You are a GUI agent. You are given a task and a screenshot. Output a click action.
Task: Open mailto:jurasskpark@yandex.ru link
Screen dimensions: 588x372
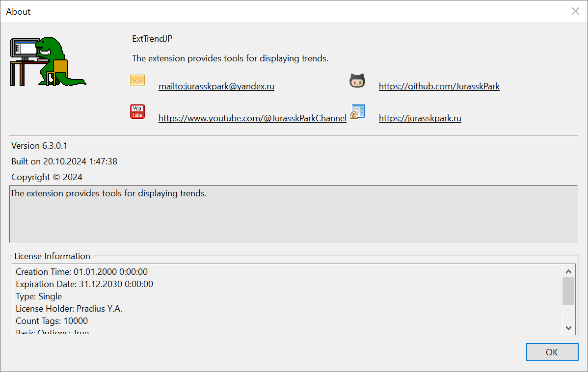coord(216,86)
